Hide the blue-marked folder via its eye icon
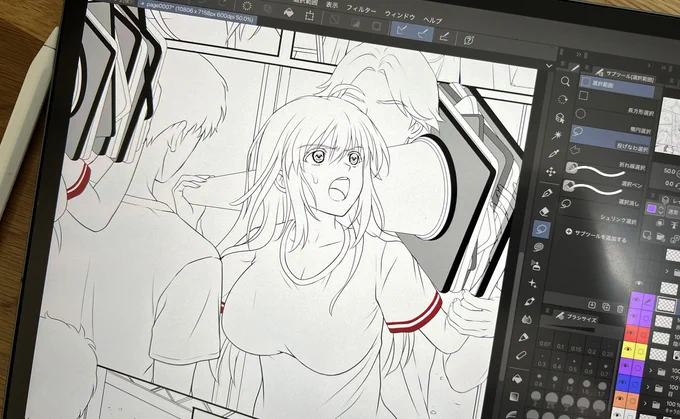The width and height of the screenshot is (680, 419). pos(622,384)
